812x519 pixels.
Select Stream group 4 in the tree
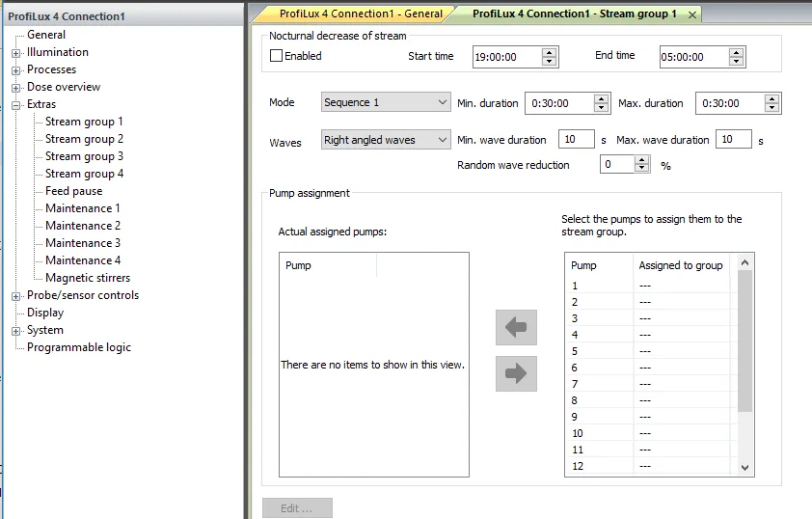84,174
